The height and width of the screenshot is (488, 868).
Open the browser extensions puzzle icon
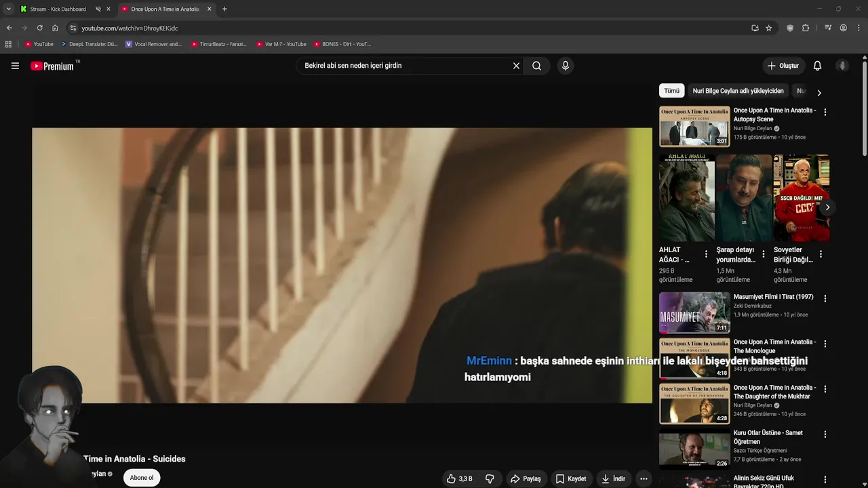click(806, 28)
